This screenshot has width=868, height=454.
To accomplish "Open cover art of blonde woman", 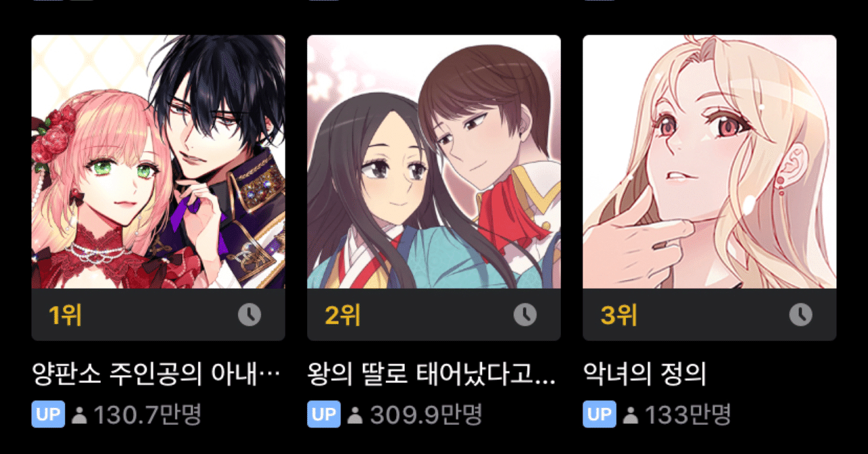I will click(709, 162).
